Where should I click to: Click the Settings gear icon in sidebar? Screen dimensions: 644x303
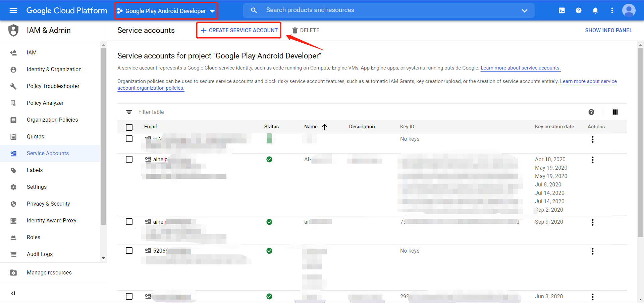[13, 187]
